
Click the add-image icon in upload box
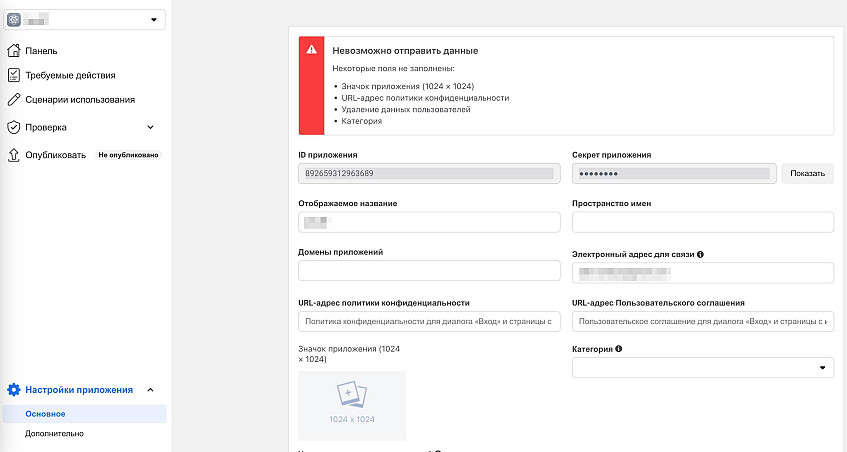(352, 395)
